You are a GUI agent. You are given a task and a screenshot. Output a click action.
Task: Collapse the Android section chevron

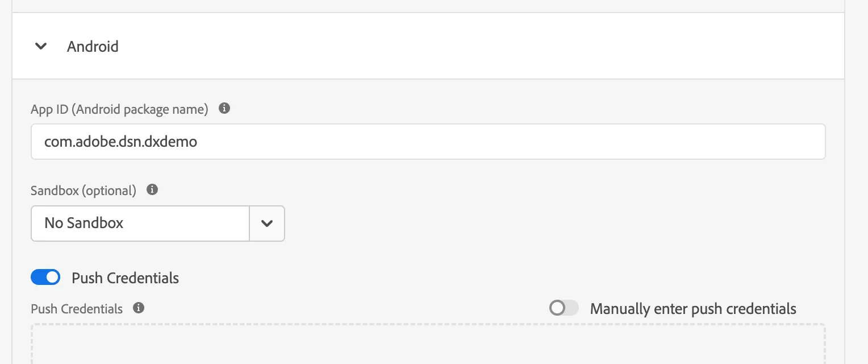(41, 46)
